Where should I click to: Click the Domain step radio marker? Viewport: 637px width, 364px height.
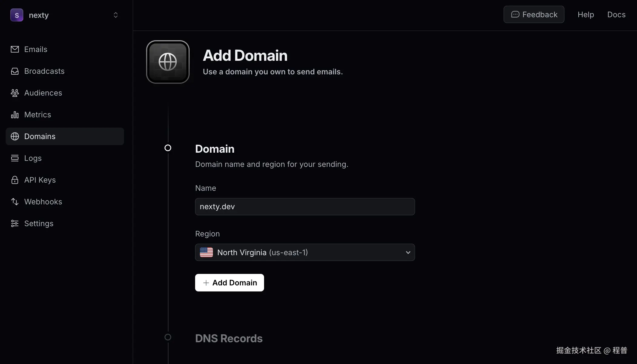[168, 148]
